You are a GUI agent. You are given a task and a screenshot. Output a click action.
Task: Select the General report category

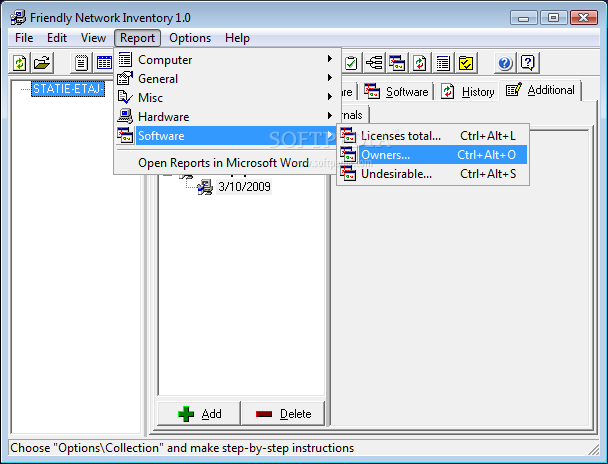[x=227, y=79]
